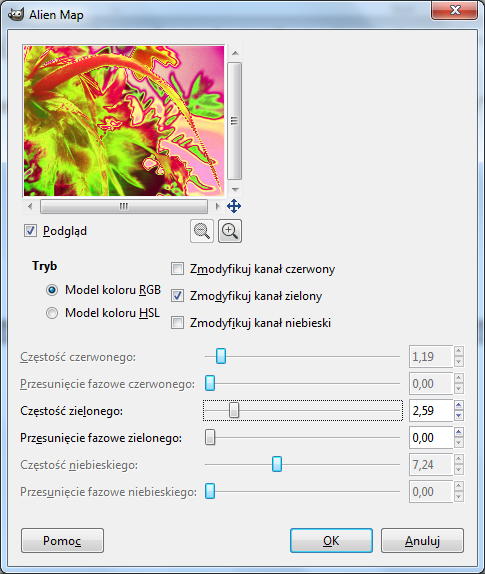The width and height of the screenshot is (485, 574).
Task: Toggle the Podgląd preview checkbox
Action: (30, 231)
